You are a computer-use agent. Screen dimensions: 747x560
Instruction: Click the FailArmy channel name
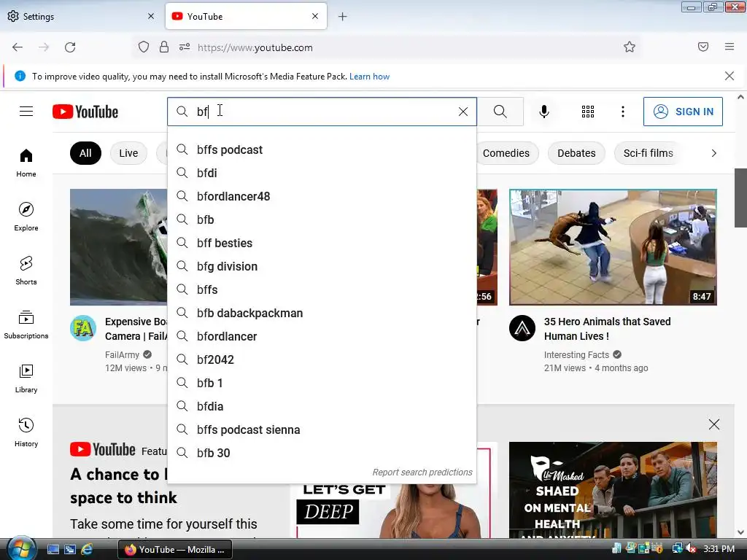122,355
